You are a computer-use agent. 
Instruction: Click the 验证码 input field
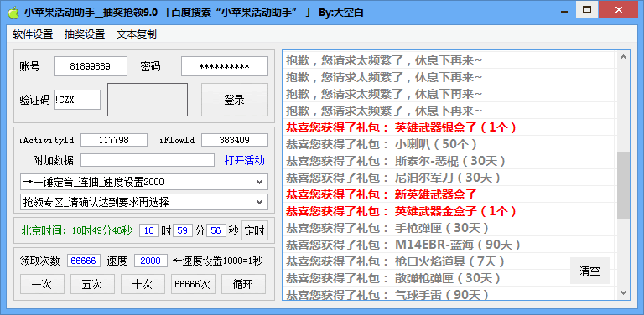click(77, 100)
